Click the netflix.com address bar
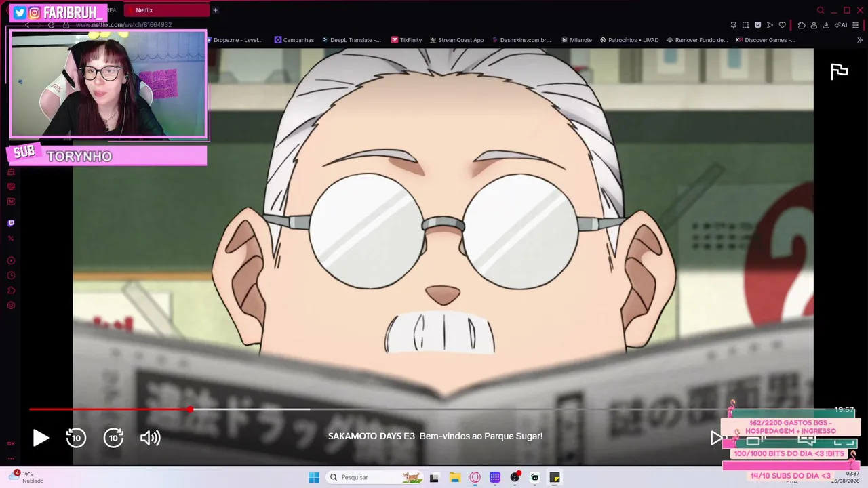This screenshot has height=488, width=868. point(124,25)
